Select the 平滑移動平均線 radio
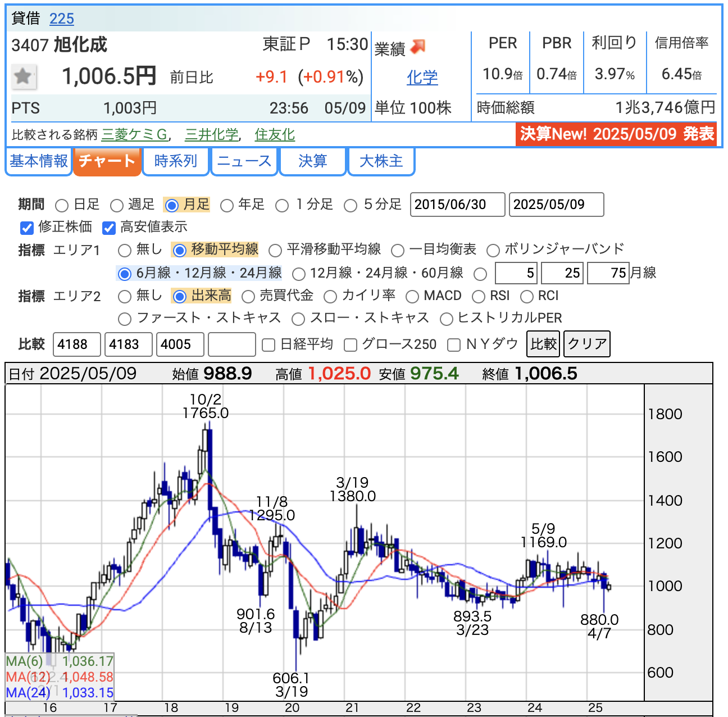The image size is (728, 717). tap(275, 251)
